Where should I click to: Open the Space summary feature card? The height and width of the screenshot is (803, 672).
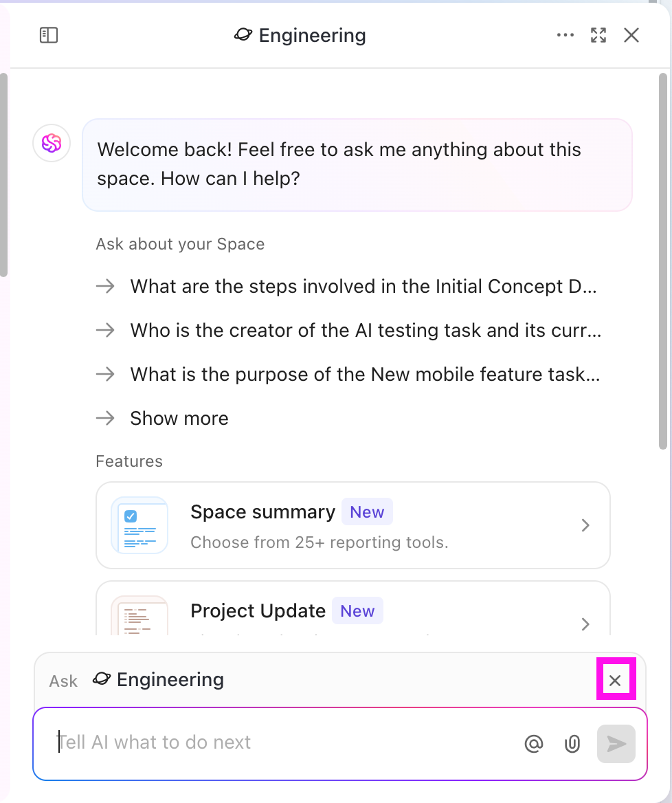pyautogui.click(x=352, y=525)
